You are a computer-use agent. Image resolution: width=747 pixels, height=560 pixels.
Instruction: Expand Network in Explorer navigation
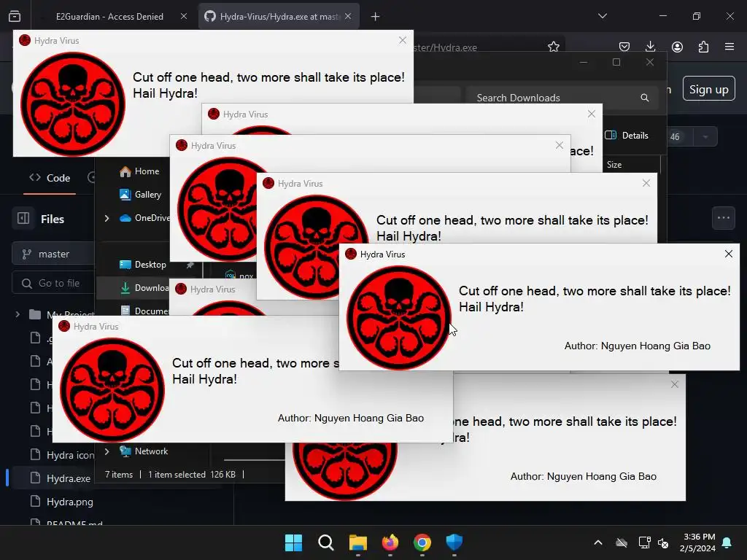[107, 451]
